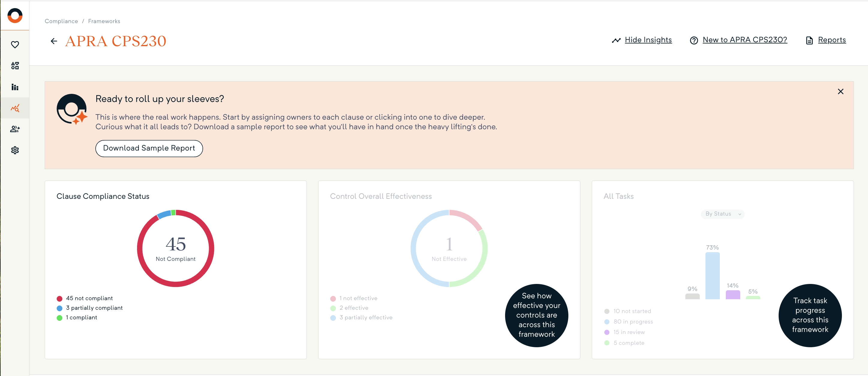Navigate to Frameworks breadcrumb

(x=104, y=21)
